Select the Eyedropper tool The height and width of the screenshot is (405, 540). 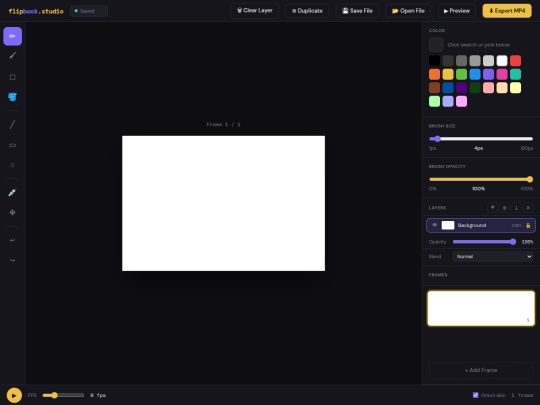(x=12, y=193)
